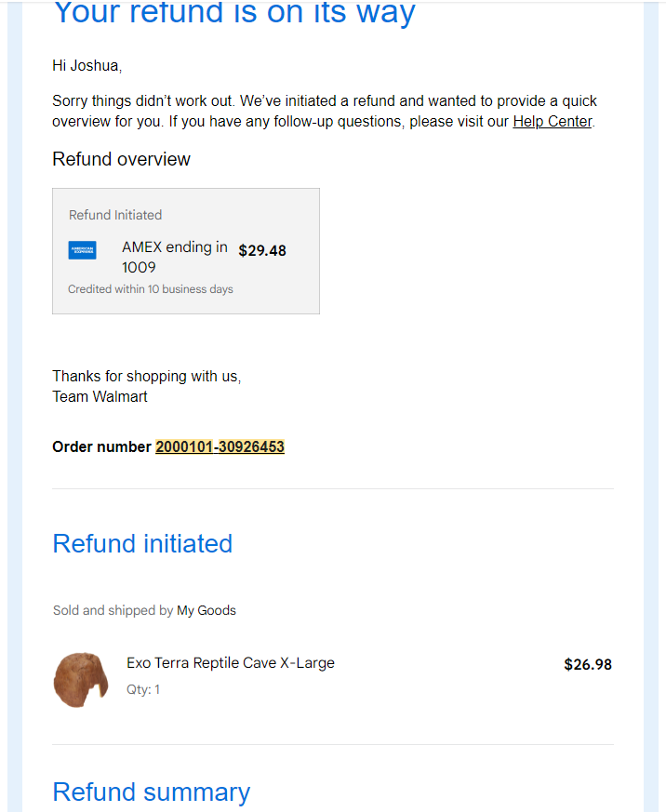This screenshot has width=666, height=812.
Task: Click the Refund summary heading
Action: point(152,792)
